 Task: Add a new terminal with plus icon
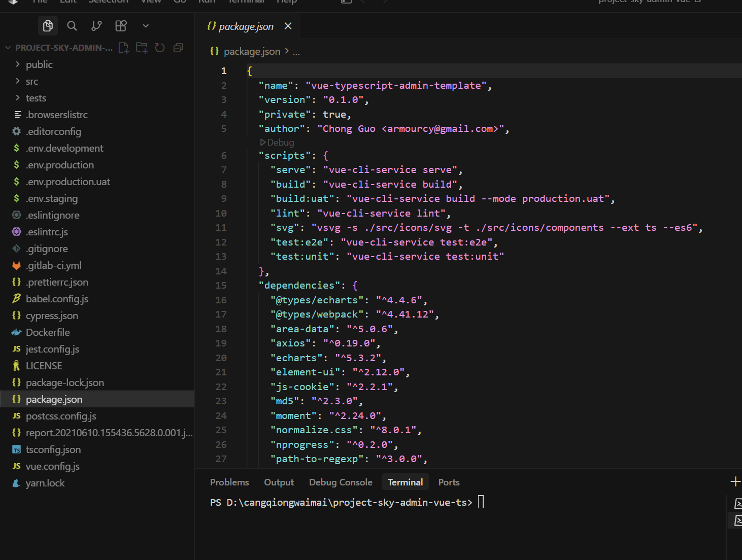point(735,481)
